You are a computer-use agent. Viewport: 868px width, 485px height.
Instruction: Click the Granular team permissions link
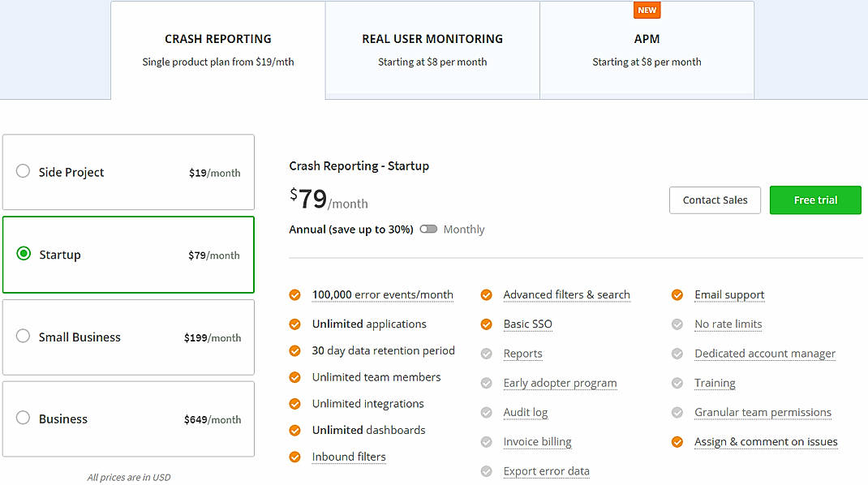tap(763, 413)
